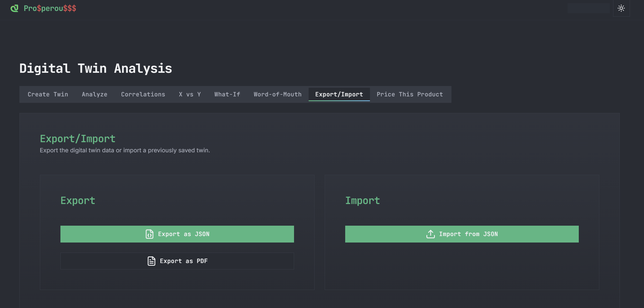Select the Export/Import tab
Screen dimensions: 644x308
pos(339,94)
